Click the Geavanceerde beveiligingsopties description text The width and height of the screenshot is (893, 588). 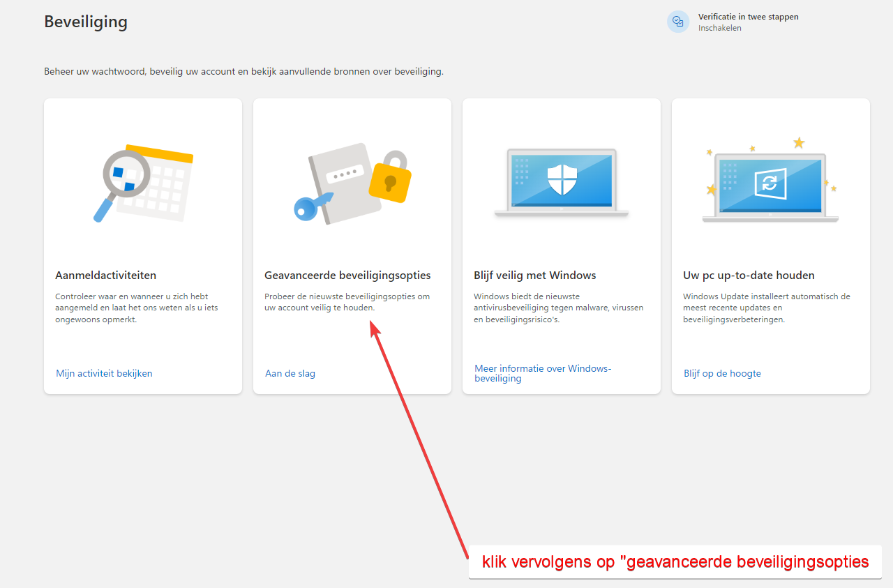[347, 301]
